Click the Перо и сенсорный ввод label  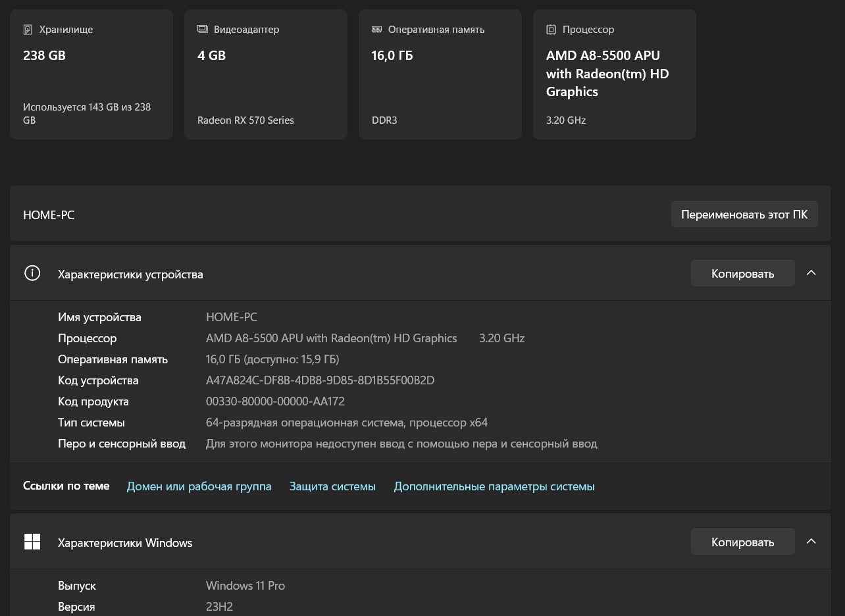coord(122,444)
